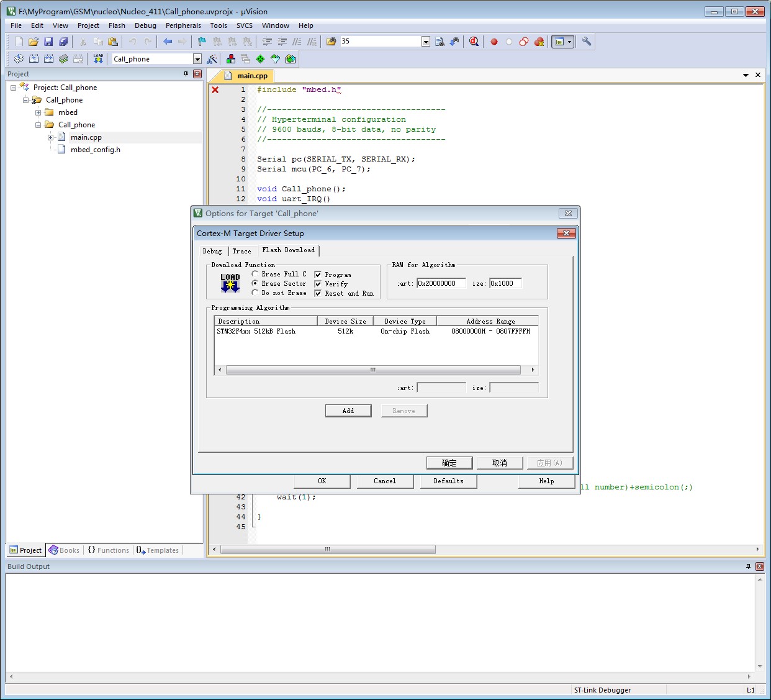Switch to the Debug tab in driver setup

pos(212,251)
